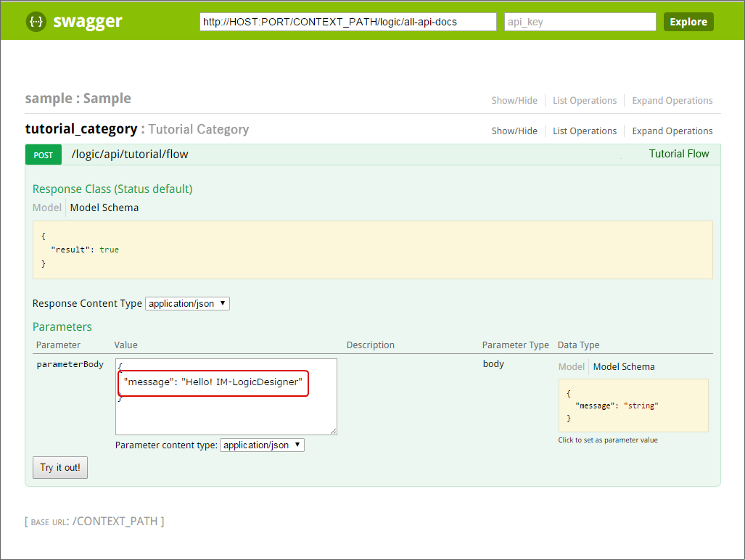
Task: Switch Response Class to Model tab
Action: click(46, 207)
